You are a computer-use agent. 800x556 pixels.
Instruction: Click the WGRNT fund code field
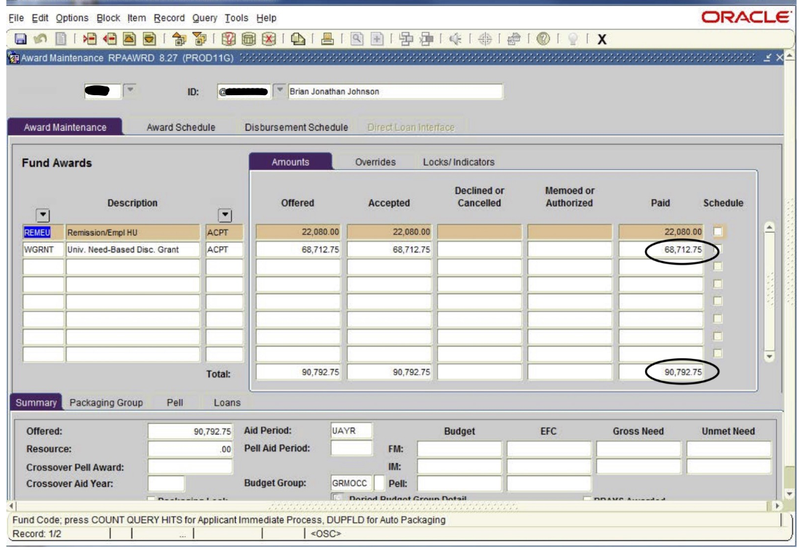43,249
